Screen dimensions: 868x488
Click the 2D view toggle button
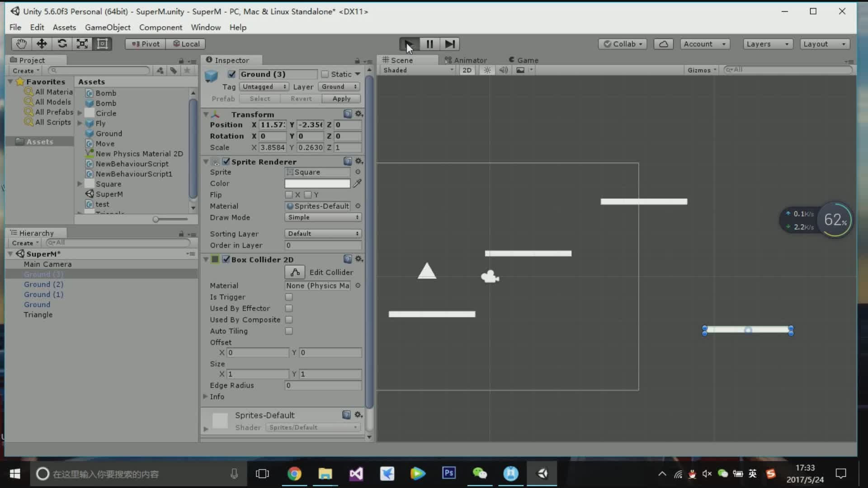coord(467,70)
